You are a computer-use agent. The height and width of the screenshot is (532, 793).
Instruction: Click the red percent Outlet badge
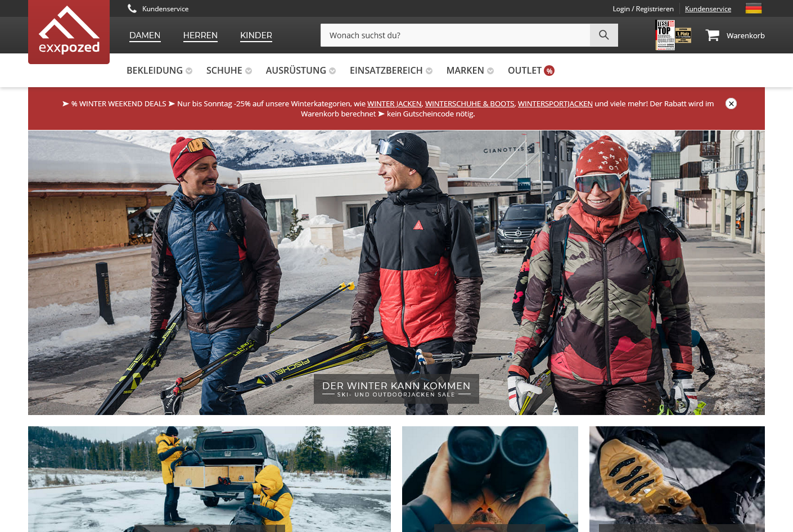pyautogui.click(x=549, y=71)
